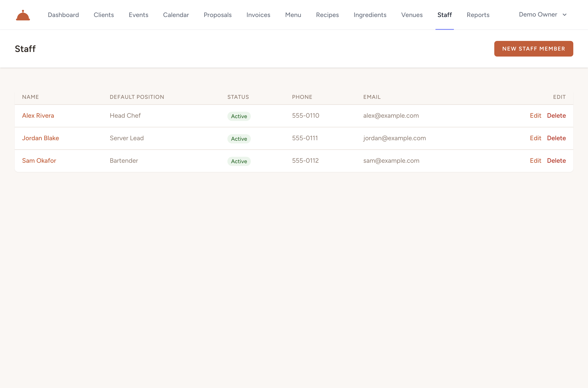Viewport: 588px width, 388px height.
Task: Click the Phone column header
Action: click(x=302, y=97)
